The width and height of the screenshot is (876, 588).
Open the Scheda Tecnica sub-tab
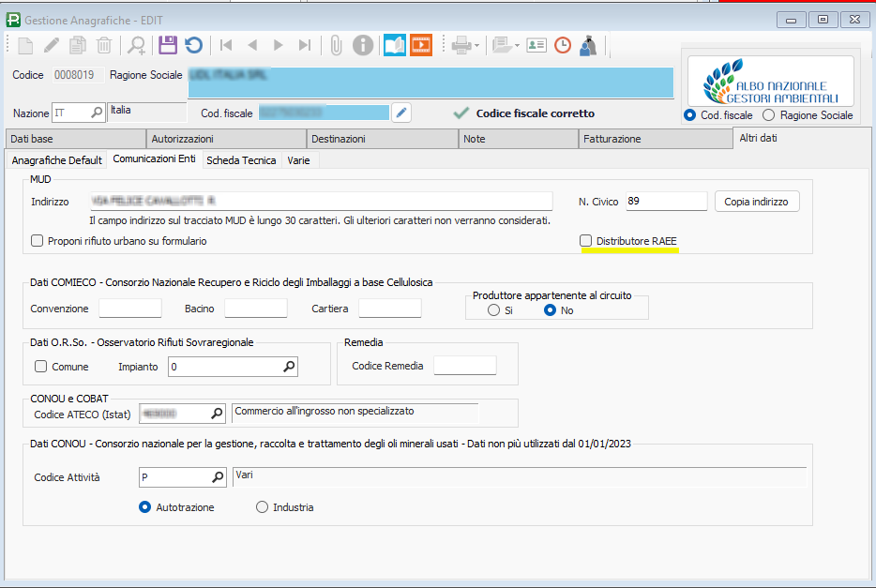pyautogui.click(x=241, y=160)
